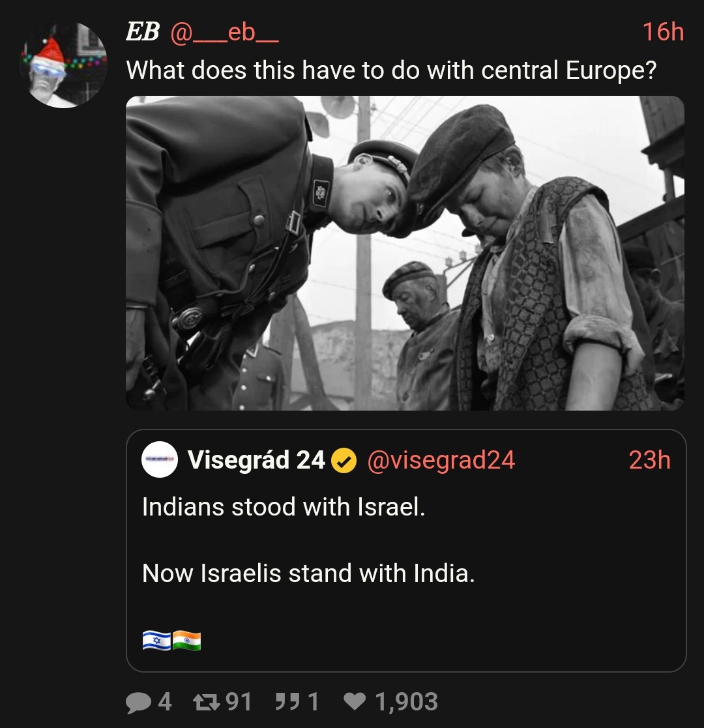Open quoted post text 'Indians stood with Israel.'
The width and height of the screenshot is (704, 728).
(x=284, y=506)
